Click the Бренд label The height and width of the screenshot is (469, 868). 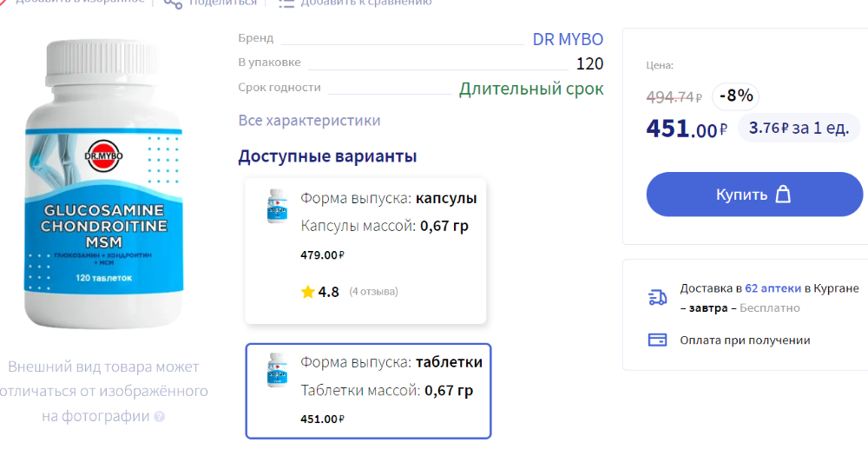(x=256, y=38)
